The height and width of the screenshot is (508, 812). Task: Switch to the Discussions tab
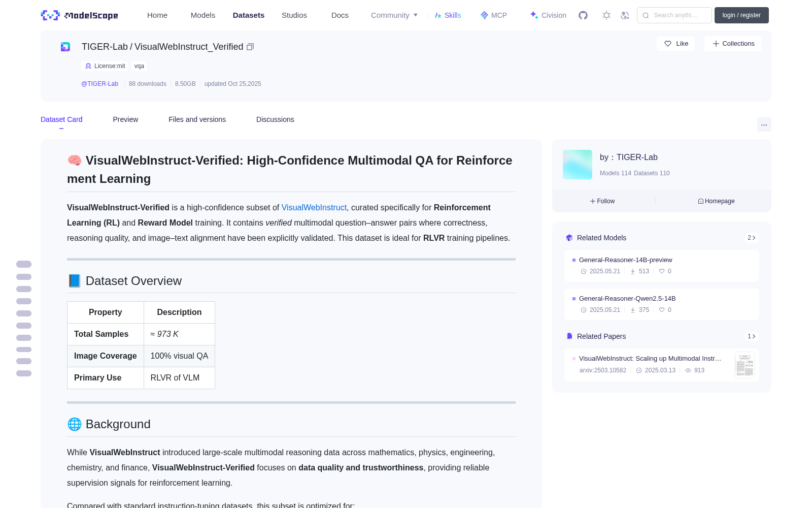point(275,119)
